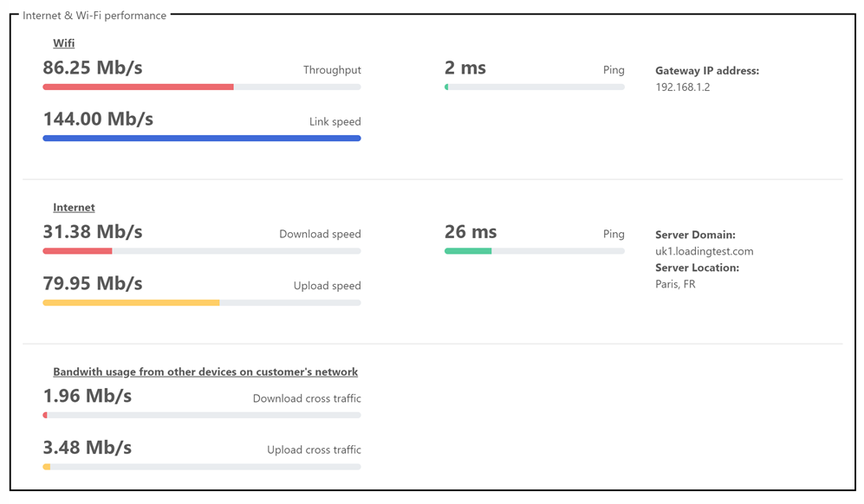The width and height of the screenshot is (864, 504).
Task: Click the Upload cross traffic label
Action: [x=314, y=450]
